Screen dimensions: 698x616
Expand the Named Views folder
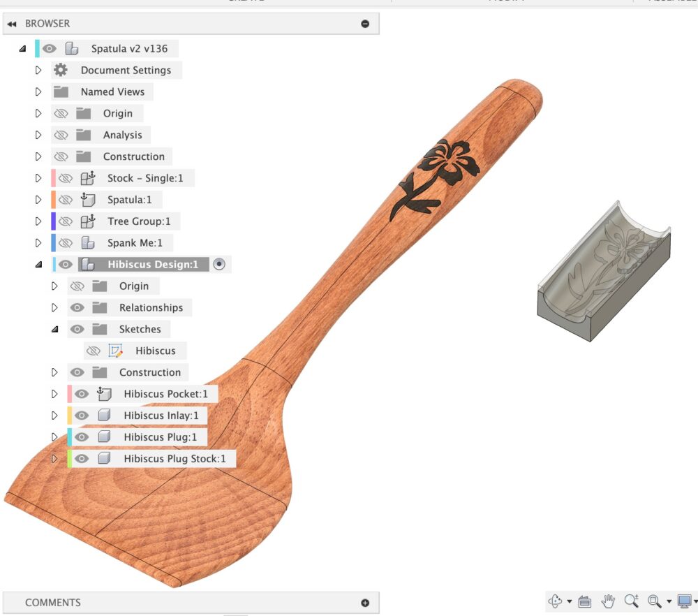tap(38, 91)
